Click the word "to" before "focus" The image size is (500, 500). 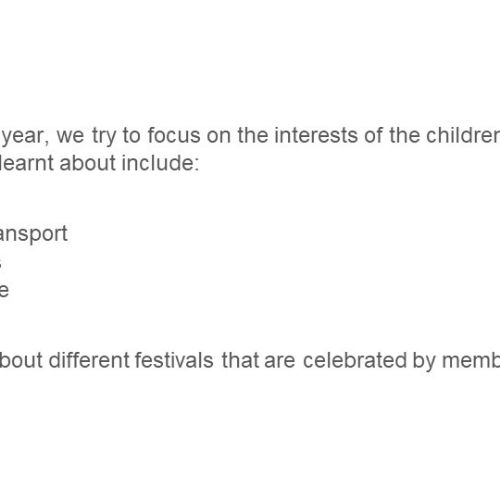132,136
